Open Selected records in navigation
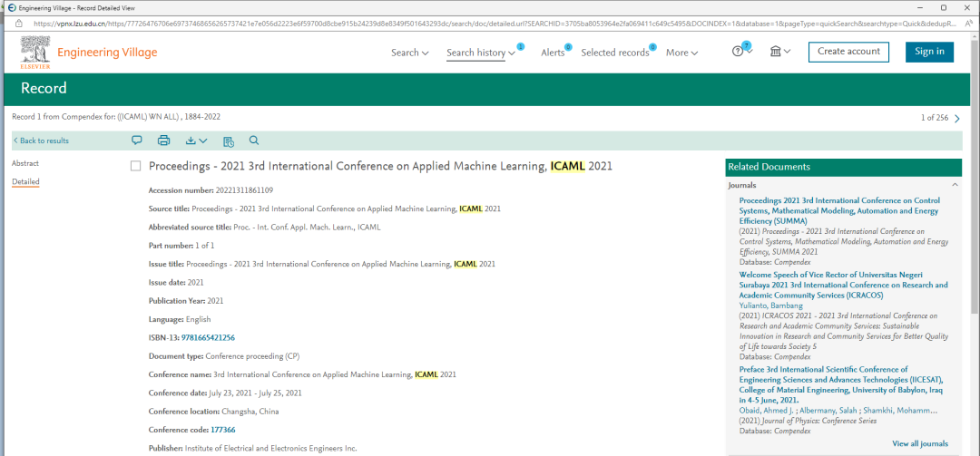This screenshot has width=980, height=456. (615, 53)
